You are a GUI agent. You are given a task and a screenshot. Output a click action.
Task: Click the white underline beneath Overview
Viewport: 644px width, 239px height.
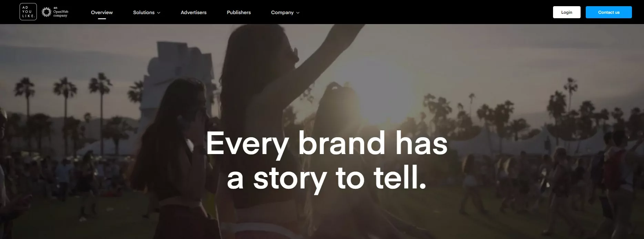pos(102,19)
